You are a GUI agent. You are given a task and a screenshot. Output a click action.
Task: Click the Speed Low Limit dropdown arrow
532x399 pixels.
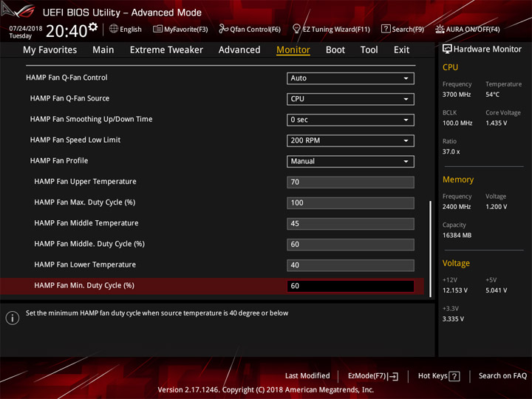406,140
